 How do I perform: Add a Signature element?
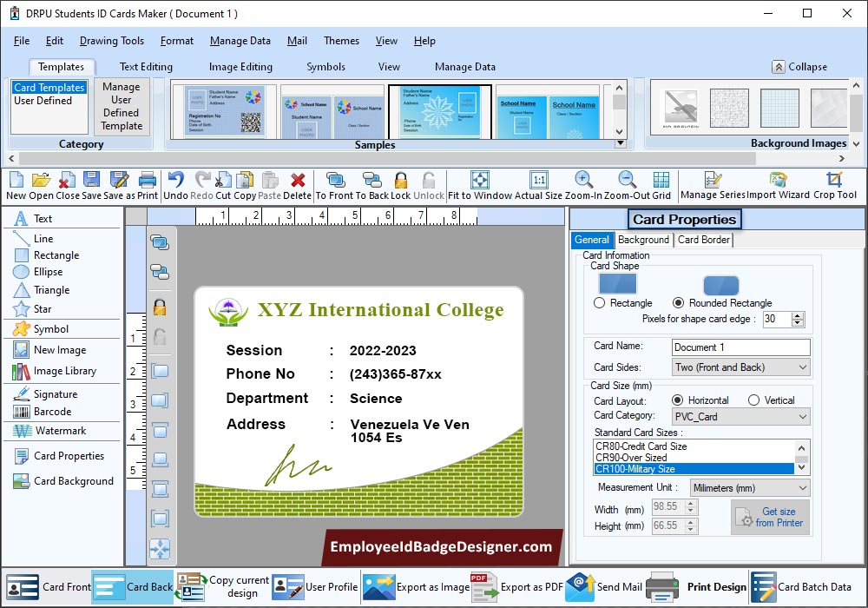coord(45,394)
